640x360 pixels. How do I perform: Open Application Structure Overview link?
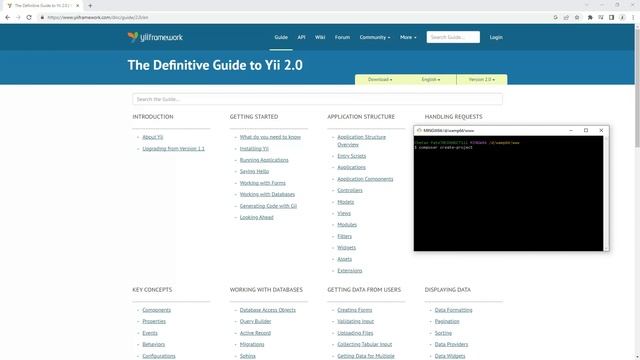click(361, 141)
